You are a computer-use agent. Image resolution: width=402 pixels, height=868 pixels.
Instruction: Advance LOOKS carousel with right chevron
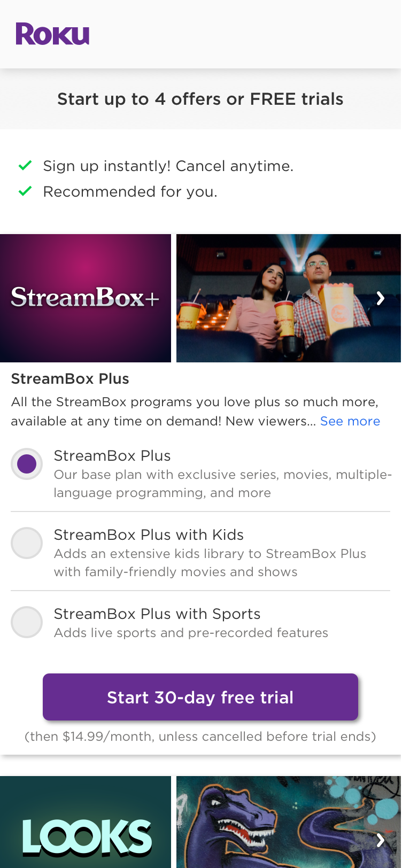point(381,840)
